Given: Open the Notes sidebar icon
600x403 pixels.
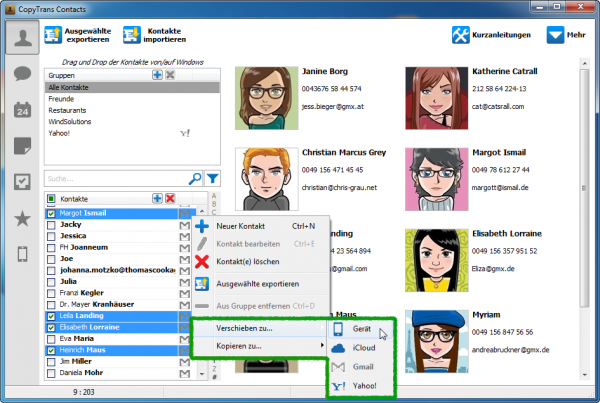Looking at the screenshot, I should click(21, 146).
